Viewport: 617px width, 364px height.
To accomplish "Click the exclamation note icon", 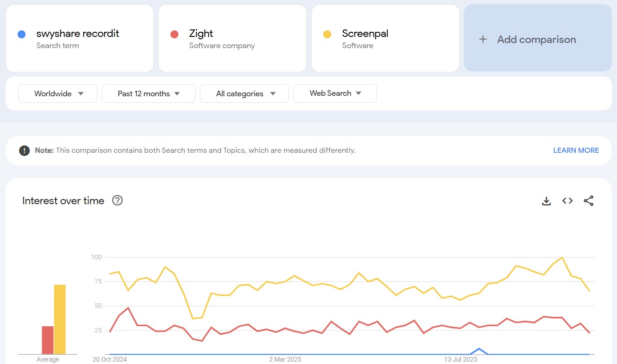I will click(24, 150).
